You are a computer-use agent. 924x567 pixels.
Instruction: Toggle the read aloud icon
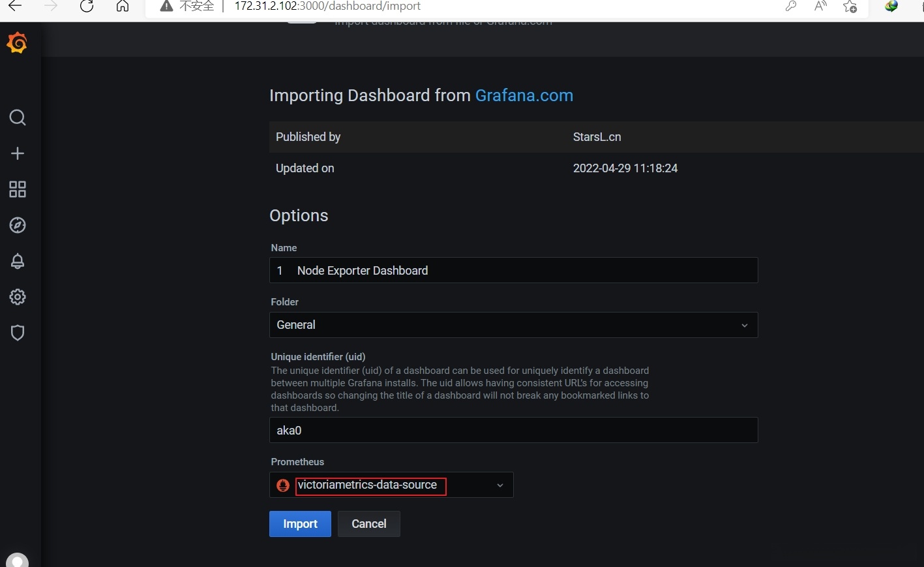(820, 7)
